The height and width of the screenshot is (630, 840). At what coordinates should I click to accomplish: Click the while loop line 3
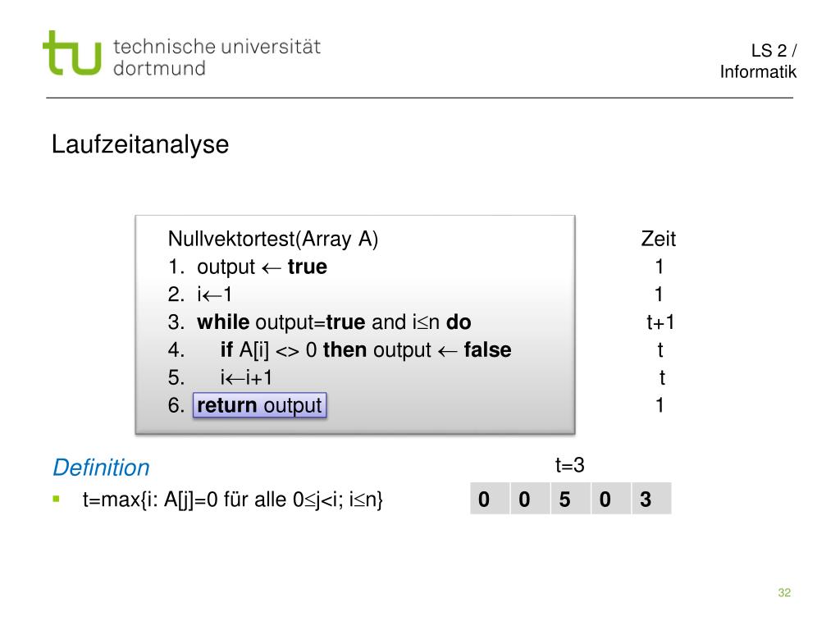pyautogui.click(x=319, y=322)
